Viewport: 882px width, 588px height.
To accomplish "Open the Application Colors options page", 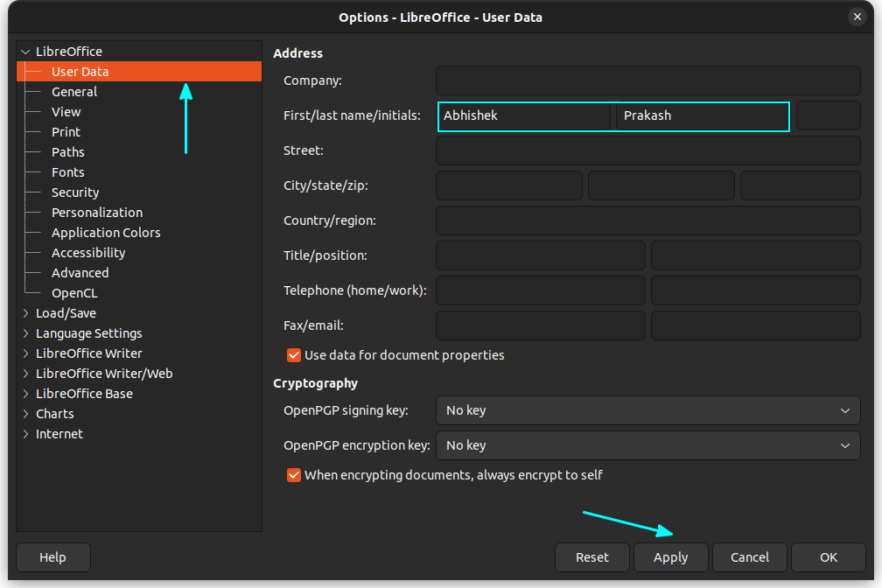I will (107, 233).
